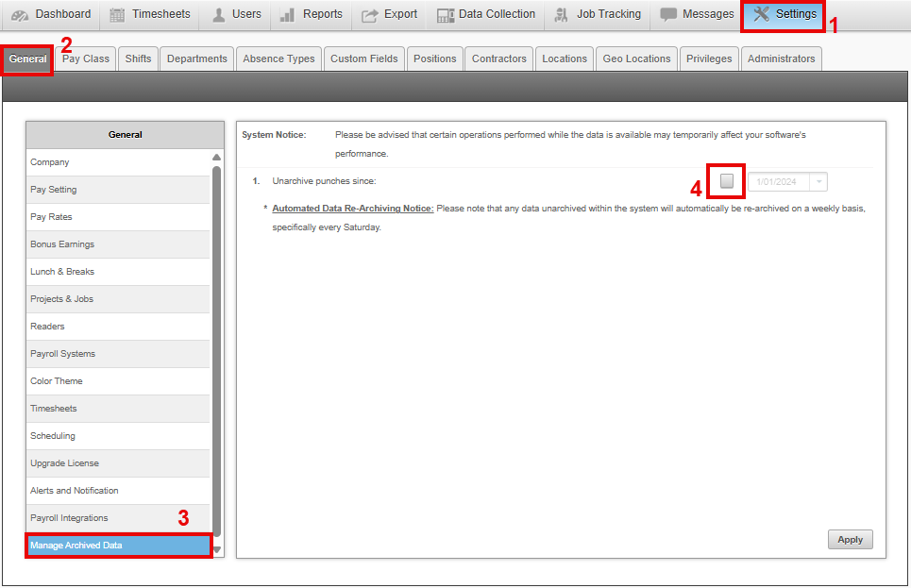911x588 pixels.
Task: Open Upgrade License option
Action: pos(118,462)
